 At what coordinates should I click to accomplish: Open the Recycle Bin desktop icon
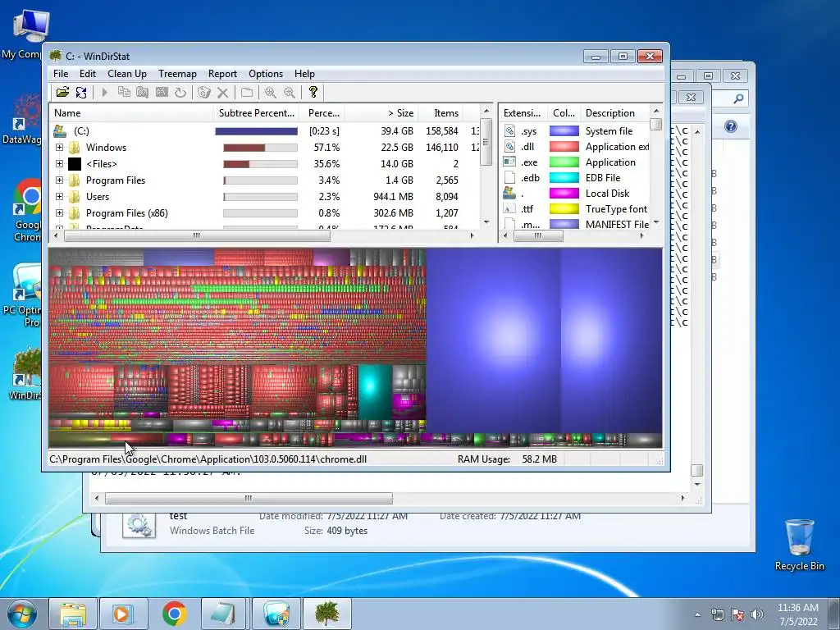[799, 545]
